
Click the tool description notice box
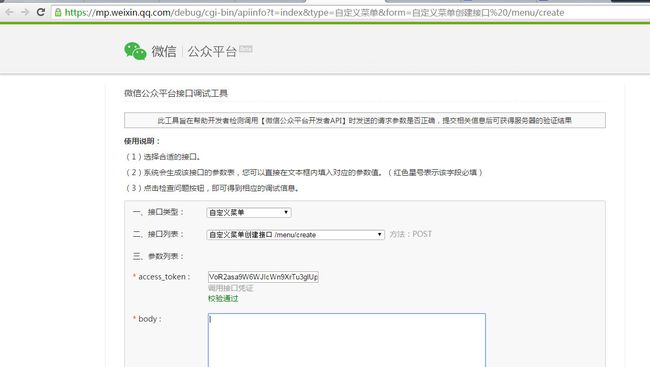click(365, 120)
